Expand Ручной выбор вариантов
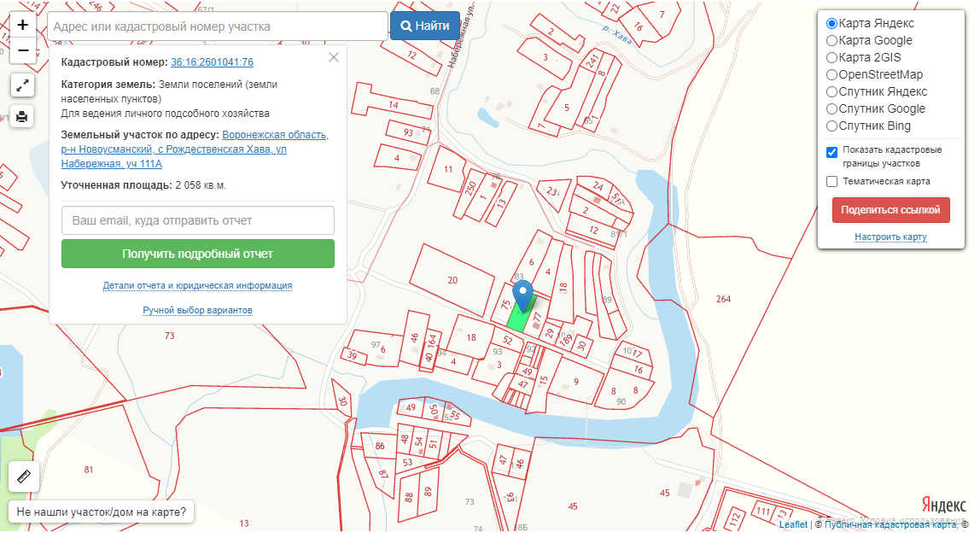 tap(197, 310)
